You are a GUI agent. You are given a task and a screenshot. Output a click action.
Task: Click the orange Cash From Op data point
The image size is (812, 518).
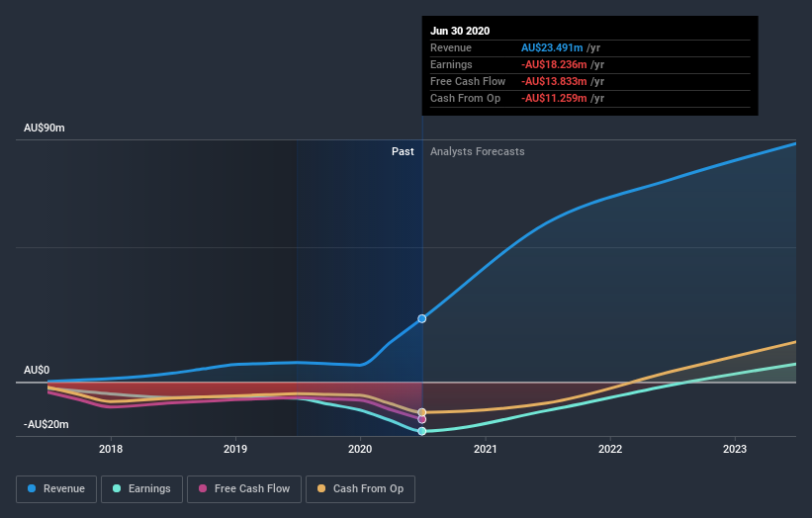pos(422,412)
